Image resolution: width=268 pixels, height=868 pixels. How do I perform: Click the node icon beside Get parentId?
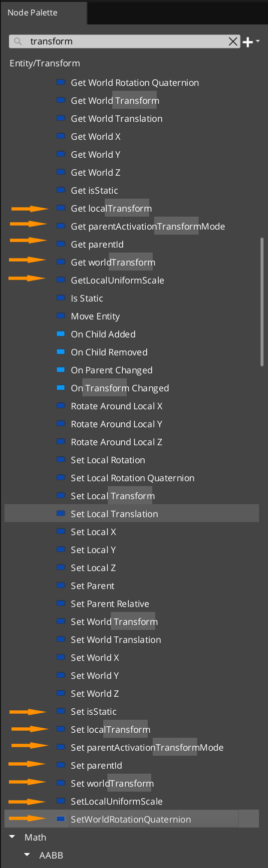[x=61, y=244]
